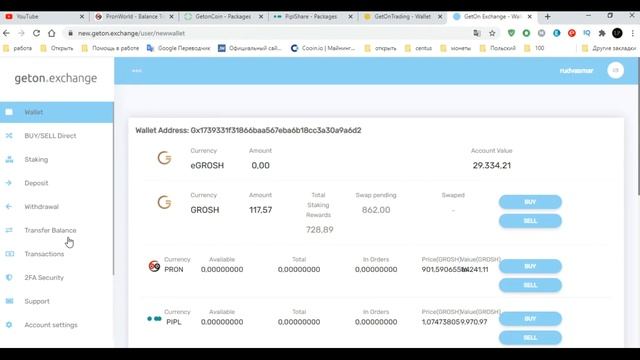Click the PRON currency logo

pyautogui.click(x=154, y=266)
